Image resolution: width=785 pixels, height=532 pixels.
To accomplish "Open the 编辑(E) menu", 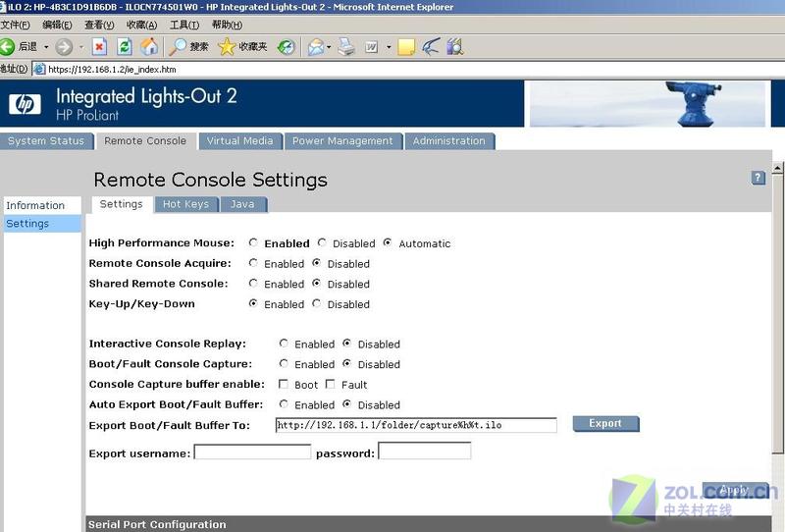I will tap(57, 25).
